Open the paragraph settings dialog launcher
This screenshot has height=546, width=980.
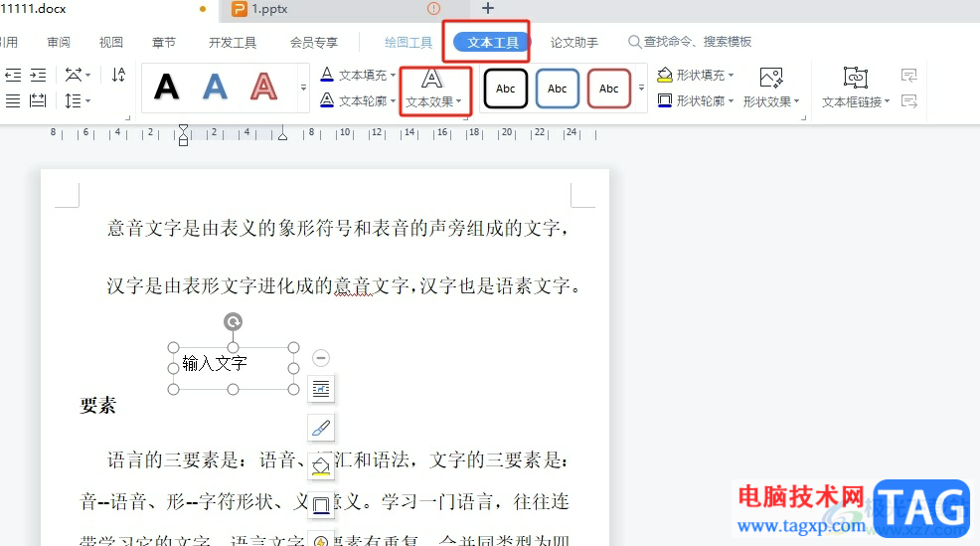(x=128, y=117)
